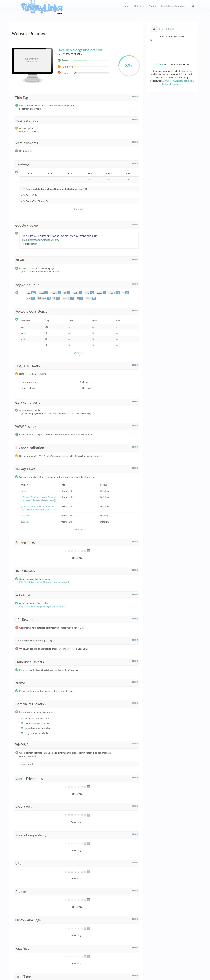
Task: Click the 'free' keyword cloud tag
Action: tap(31, 293)
